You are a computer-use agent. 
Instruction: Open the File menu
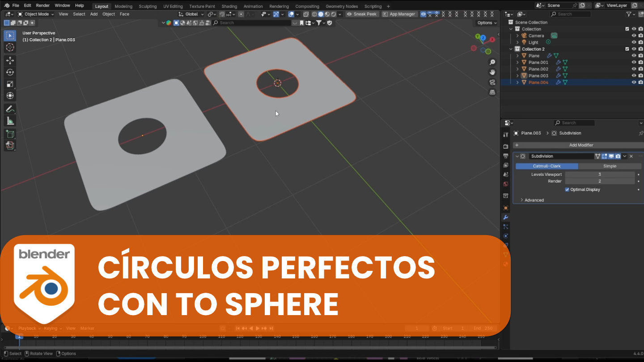point(16,5)
